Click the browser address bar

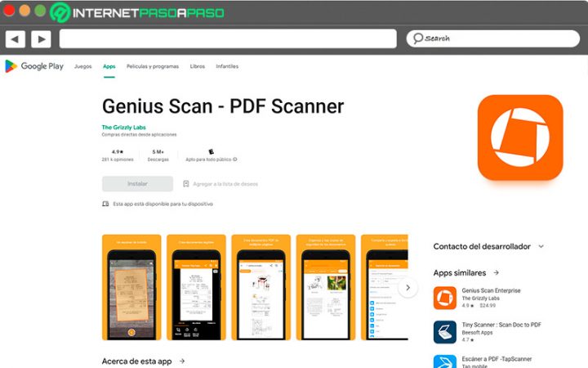coord(228,38)
